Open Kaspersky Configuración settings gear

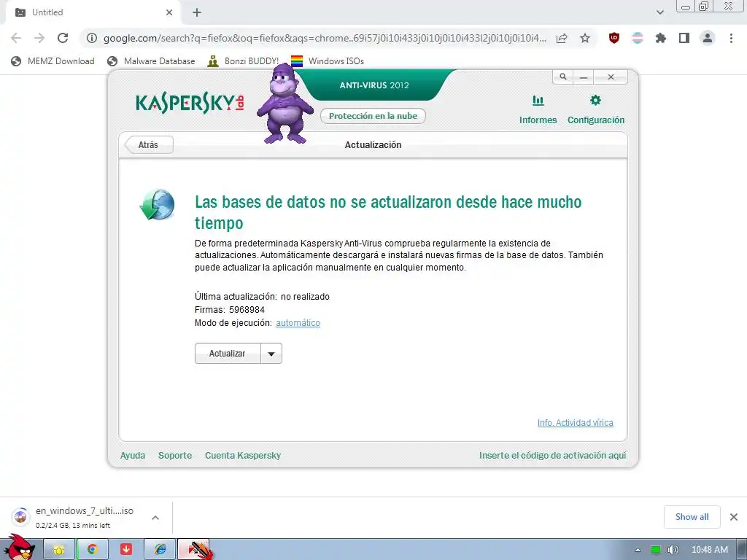(x=595, y=109)
